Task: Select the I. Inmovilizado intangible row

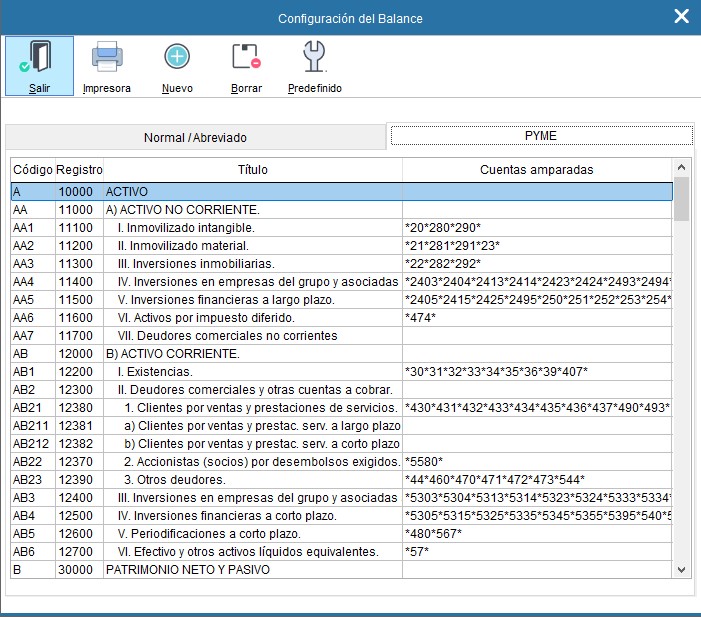Action: [x=250, y=227]
